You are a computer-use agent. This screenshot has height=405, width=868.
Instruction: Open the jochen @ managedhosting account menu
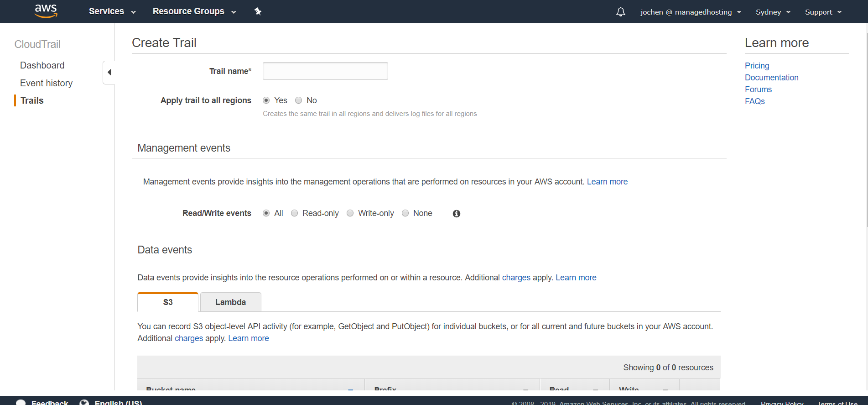(691, 12)
